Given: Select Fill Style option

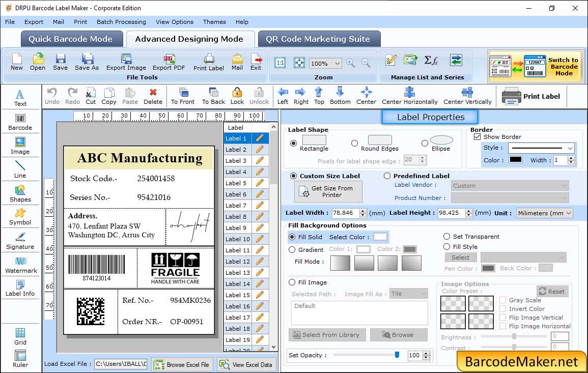Looking at the screenshot, I should coord(446,247).
